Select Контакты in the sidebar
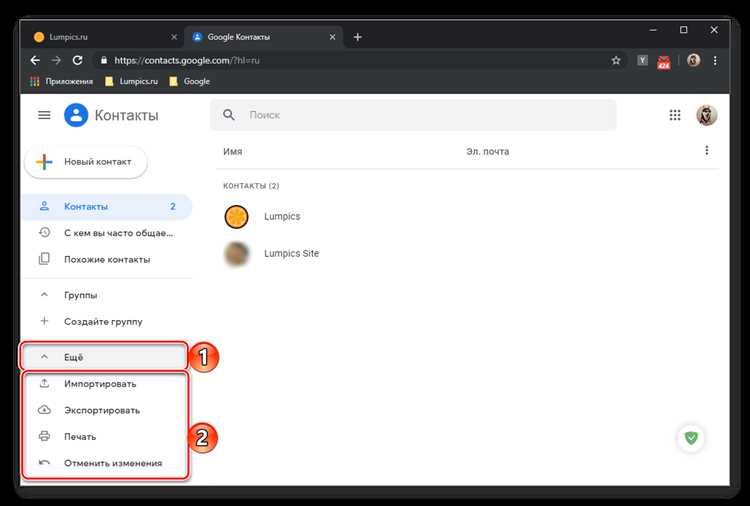Screen dimensions: 750x506 107,207
